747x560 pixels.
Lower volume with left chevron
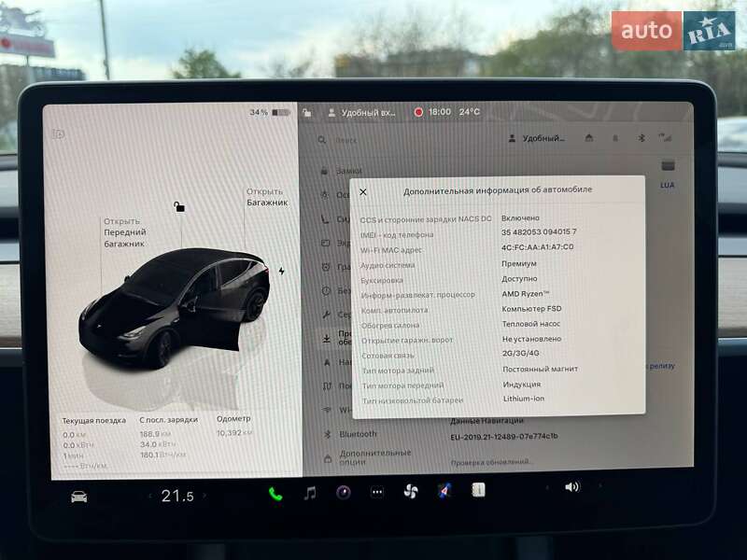[x=547, y=487]
